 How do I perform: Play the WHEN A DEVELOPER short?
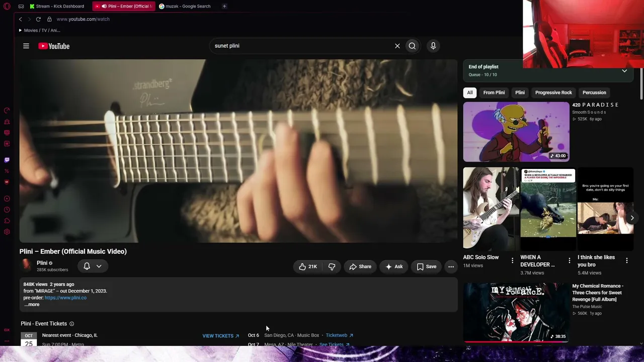(x=548, y=209)
